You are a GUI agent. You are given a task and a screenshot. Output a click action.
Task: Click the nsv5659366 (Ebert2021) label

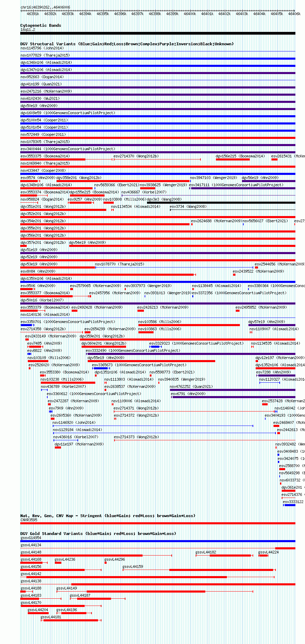tap(117, 185)
